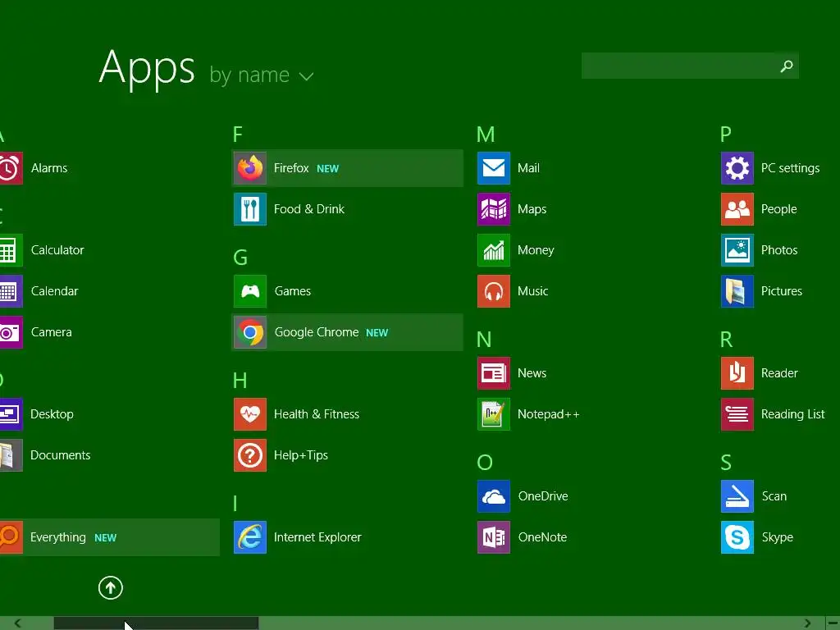Viewport: 840px width, 630px height.
Task: Open the Pictures folder icon
Action: [737, 291]
